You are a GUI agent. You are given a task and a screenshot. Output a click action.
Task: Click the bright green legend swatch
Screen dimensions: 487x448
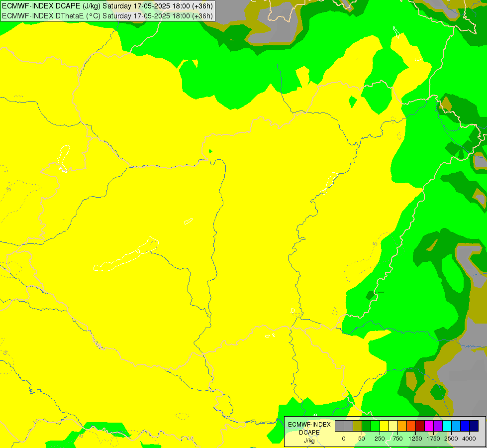(x=375, y=426)
